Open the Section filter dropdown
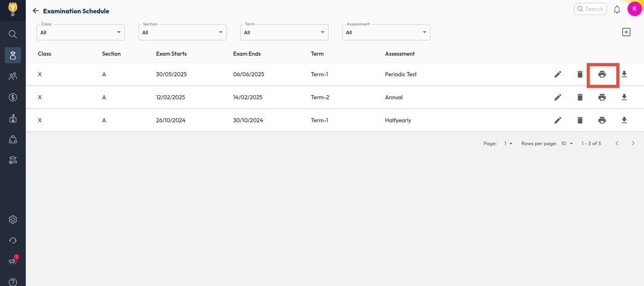 coord(182,32)
